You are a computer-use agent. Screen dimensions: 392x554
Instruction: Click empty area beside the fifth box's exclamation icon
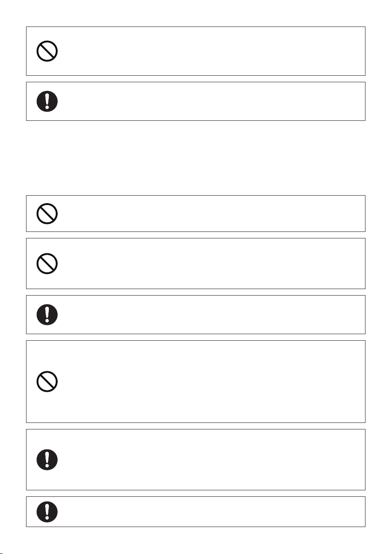click(212, 315)
